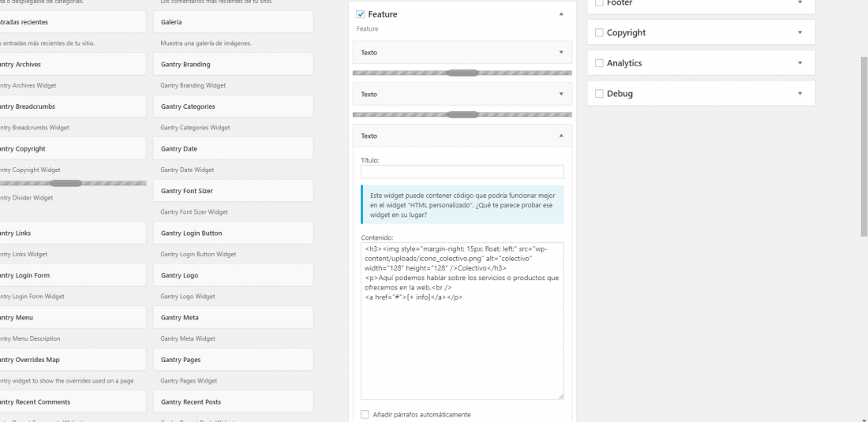
Task: Select the Gantry Pages widget
Action: point(233,360)
